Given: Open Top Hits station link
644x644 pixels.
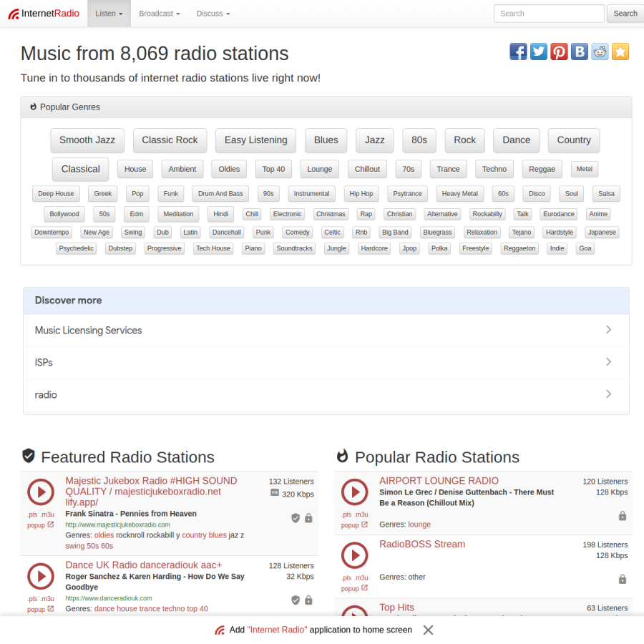Looking at the screenshot, I should point(396,608).
